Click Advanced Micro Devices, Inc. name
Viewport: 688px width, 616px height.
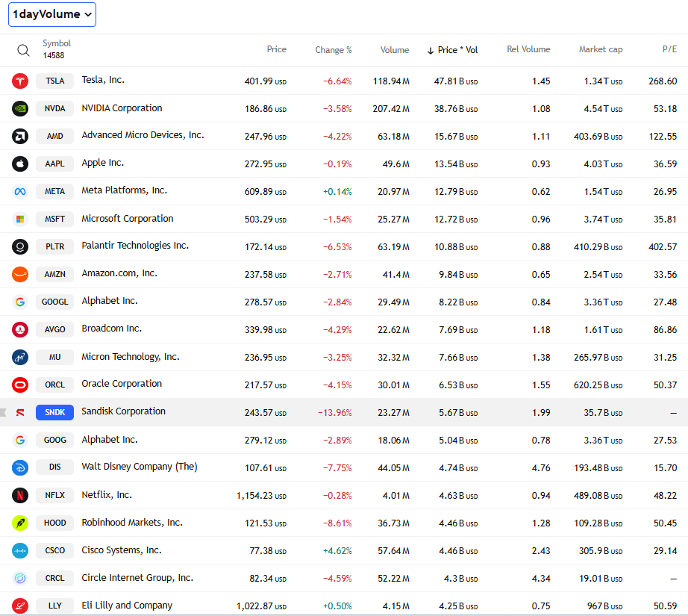coord(143,135)
